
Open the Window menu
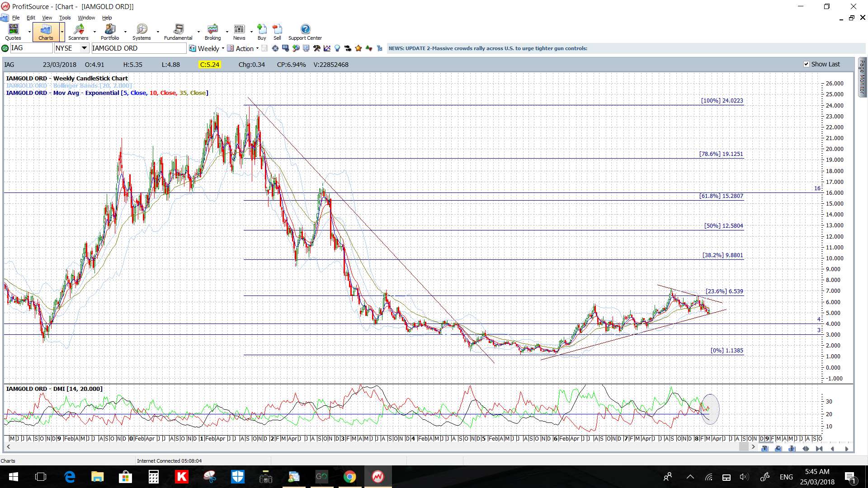point(86,18)
